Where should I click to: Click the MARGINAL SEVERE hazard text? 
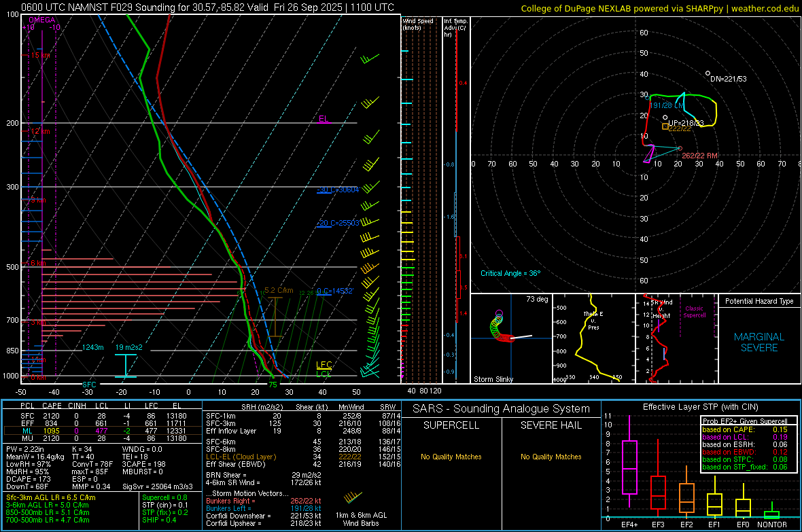pos(759,342)
